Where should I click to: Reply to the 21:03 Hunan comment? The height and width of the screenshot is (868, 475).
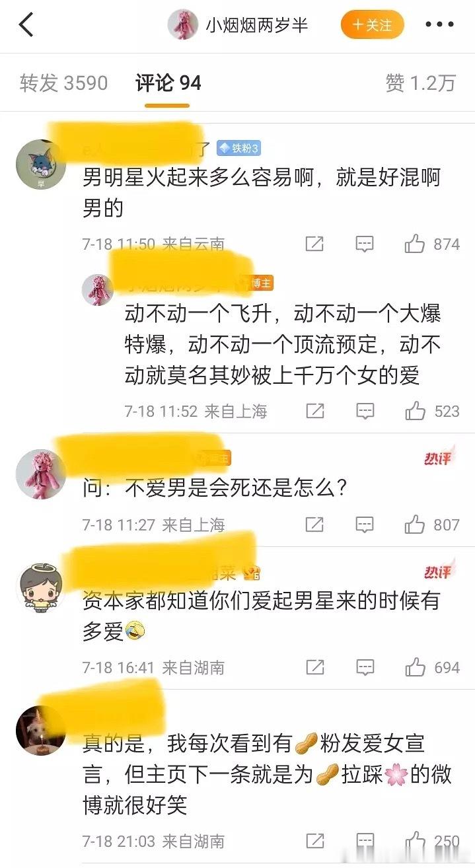[365, 841]
